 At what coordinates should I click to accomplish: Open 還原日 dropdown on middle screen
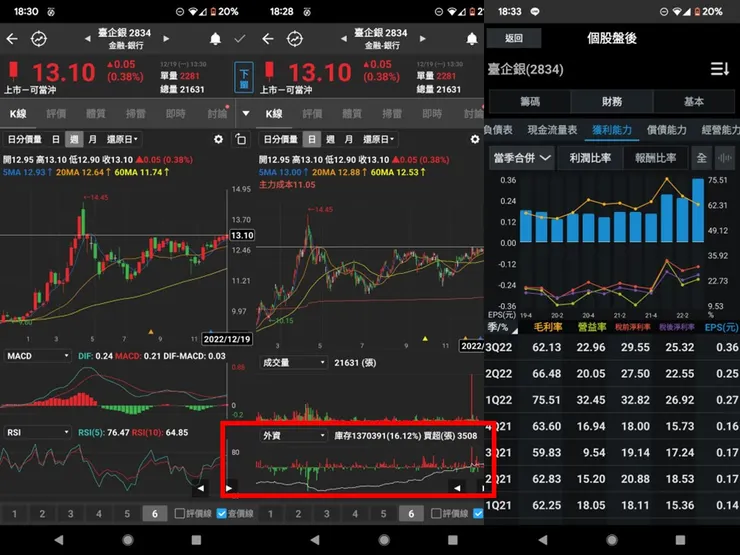[378, 139]
